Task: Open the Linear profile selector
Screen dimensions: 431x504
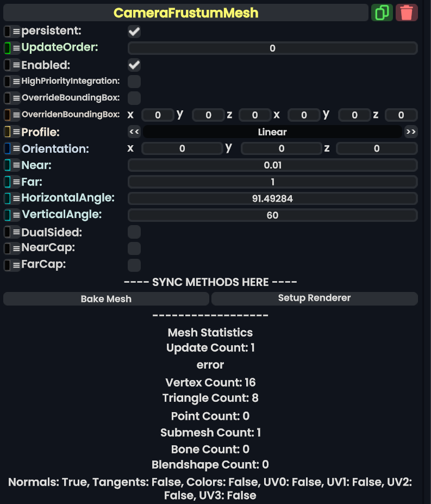Action: [x=272, y=132]
